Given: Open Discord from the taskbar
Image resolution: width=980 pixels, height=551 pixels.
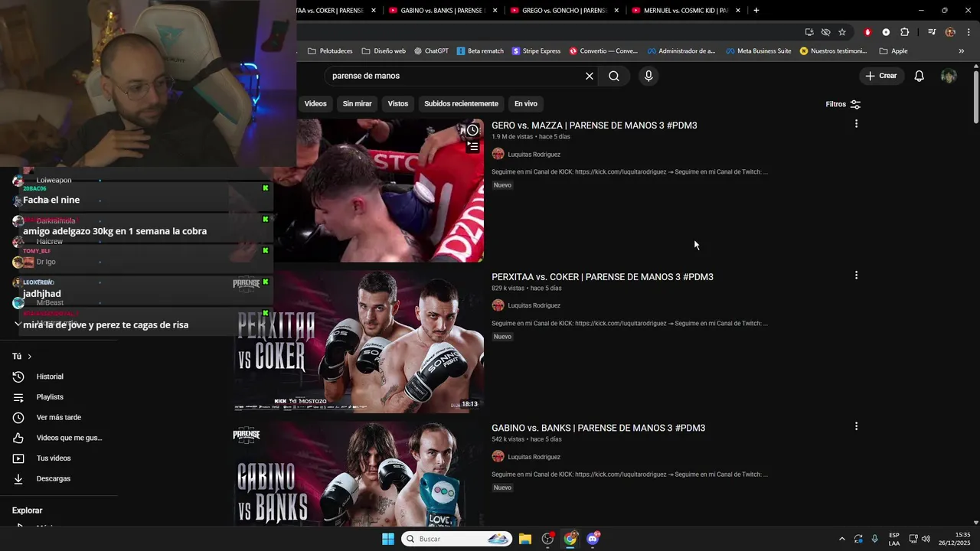Looking at the screenshot, I should (x=593, y=539).
